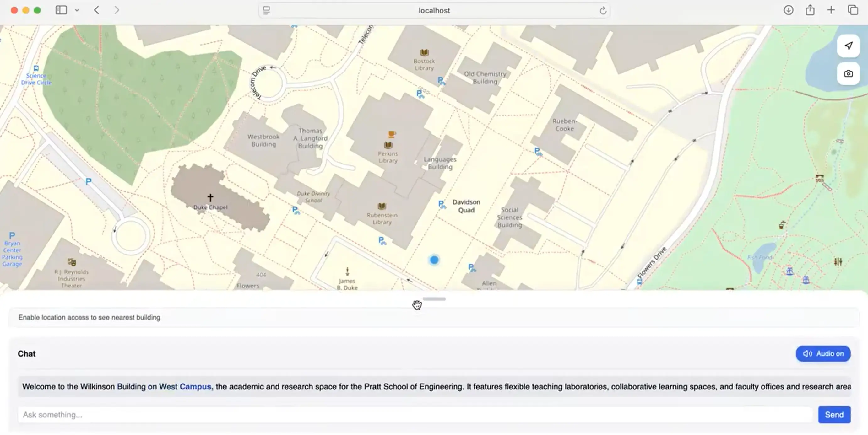Click the Safari share icon
Screen dimensions: 868x435
coord(810,10)
